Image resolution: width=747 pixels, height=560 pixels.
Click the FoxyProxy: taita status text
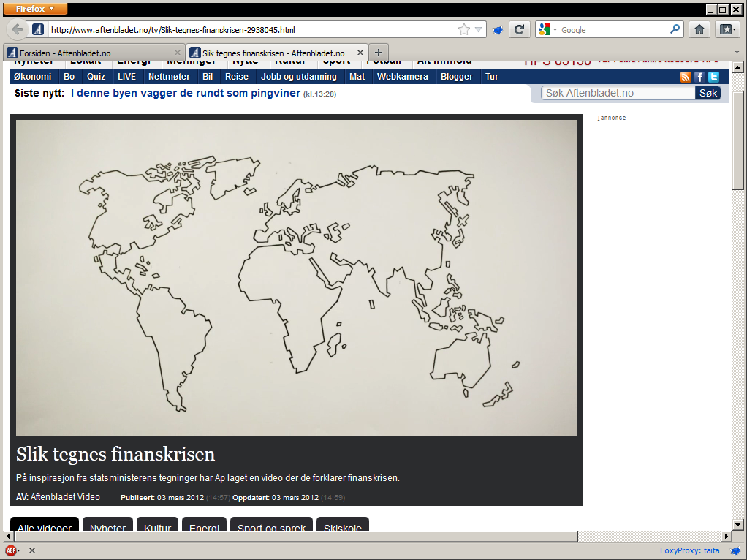(689, 550)
